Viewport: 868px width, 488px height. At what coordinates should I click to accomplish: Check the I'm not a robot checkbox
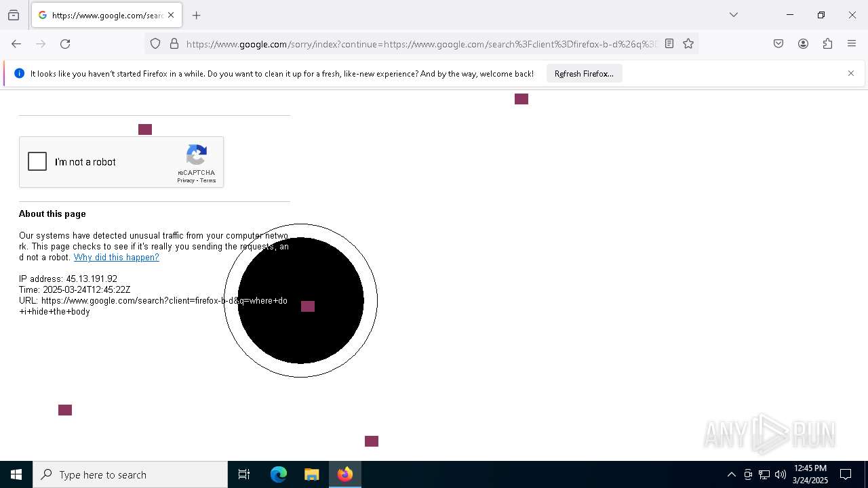37,161
